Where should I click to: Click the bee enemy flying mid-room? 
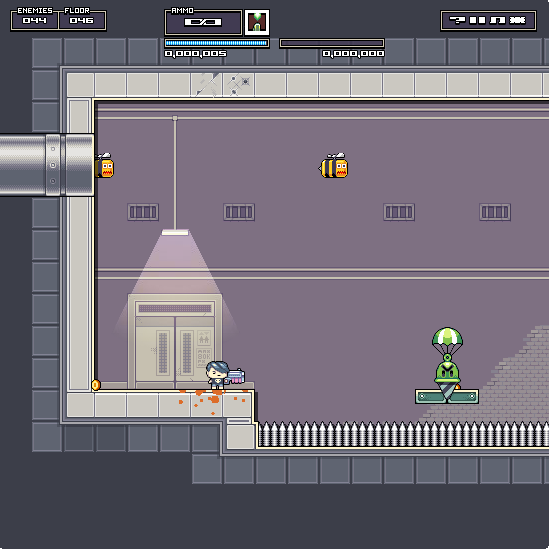(334, 166)
